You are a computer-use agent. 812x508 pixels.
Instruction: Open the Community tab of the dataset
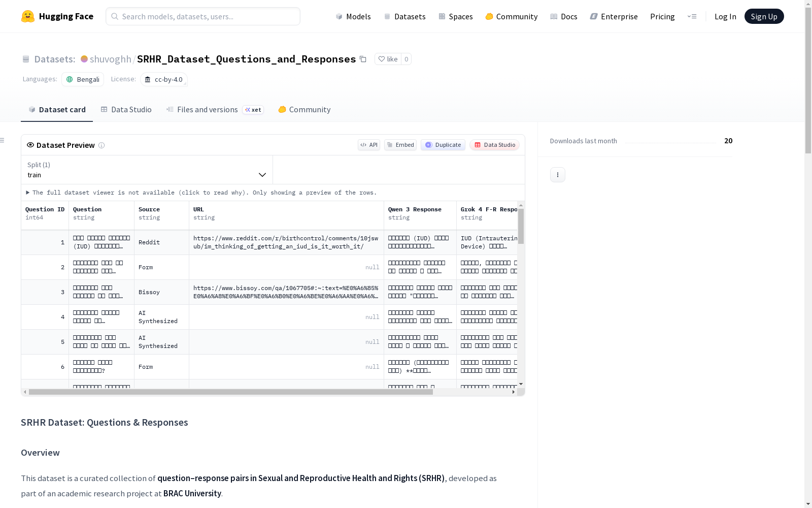(x=304, y=110)
